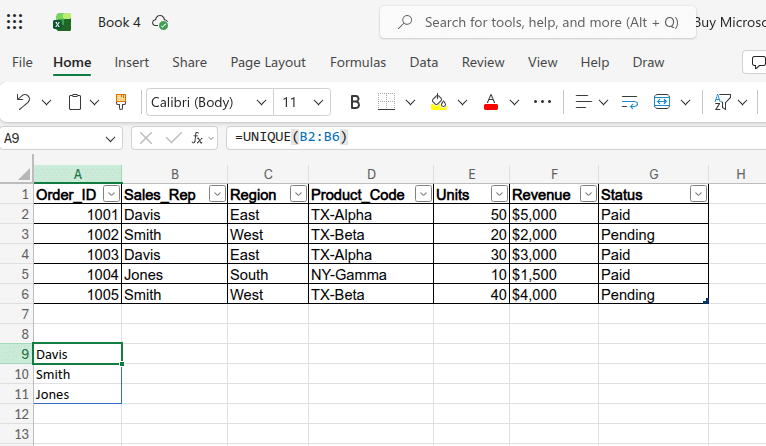Click the Merge cells icon
The height and width of the screenshot is (446, 766).
click(x=662, y=102)
